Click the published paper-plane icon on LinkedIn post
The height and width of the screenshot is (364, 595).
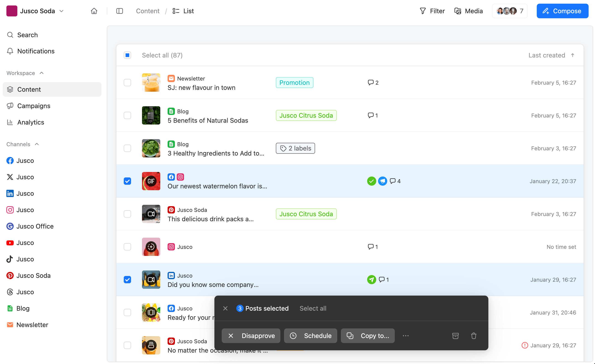click(371, 280)
